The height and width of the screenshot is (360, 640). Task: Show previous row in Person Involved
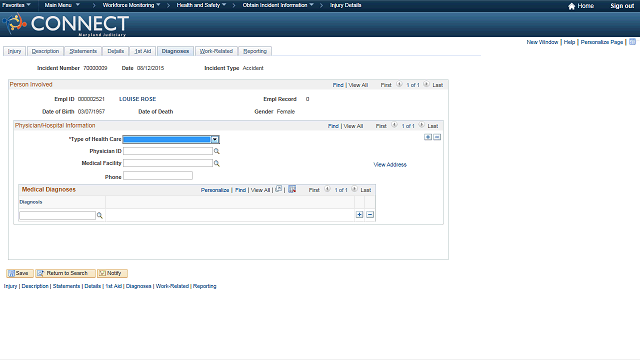coord(399,84)
